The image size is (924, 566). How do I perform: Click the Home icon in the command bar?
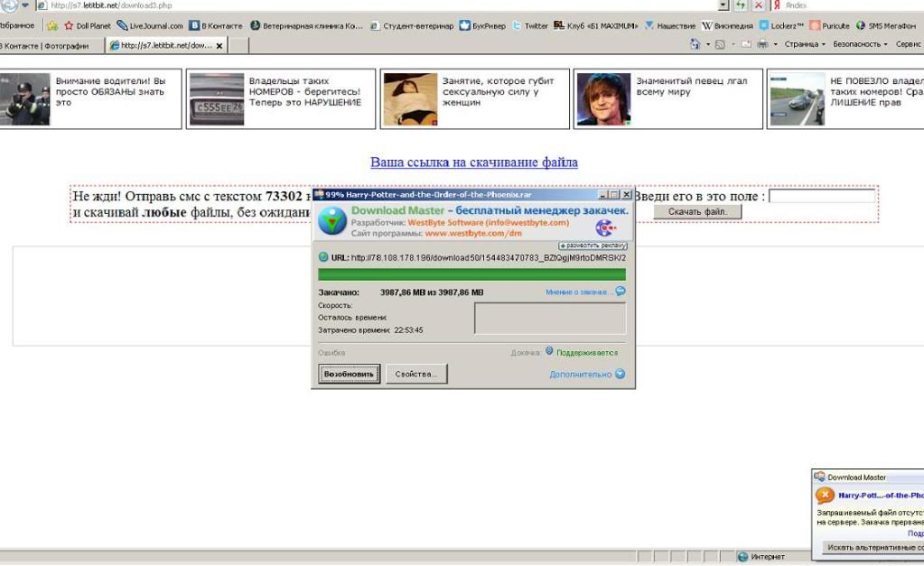(695, 44)
